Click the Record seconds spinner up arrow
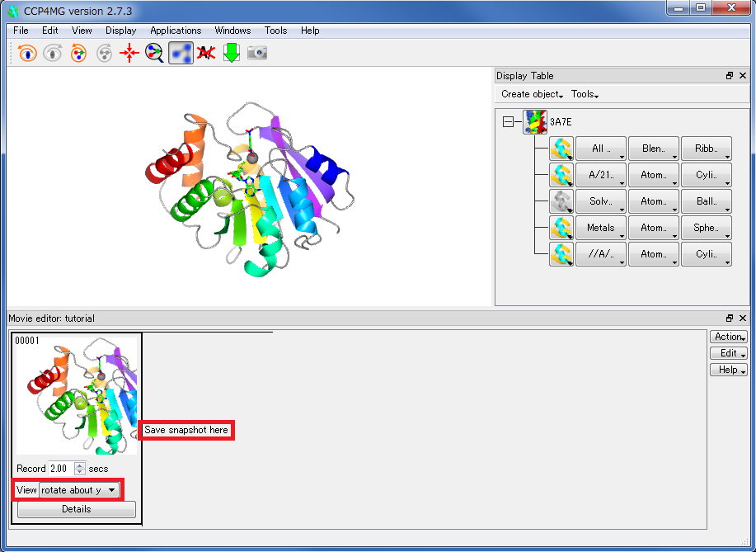Screen dimensions: 756x552 click(79, 465)
